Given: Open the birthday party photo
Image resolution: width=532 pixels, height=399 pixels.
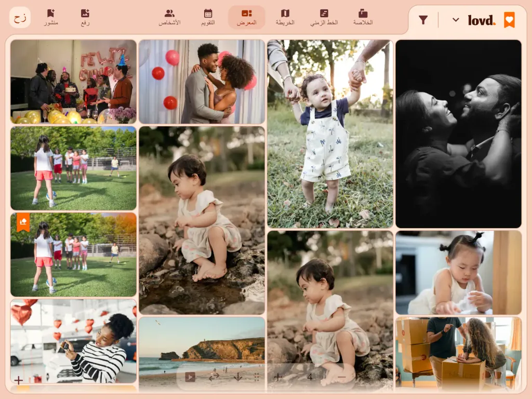Looking at the screenshot, I should (74, 82).
